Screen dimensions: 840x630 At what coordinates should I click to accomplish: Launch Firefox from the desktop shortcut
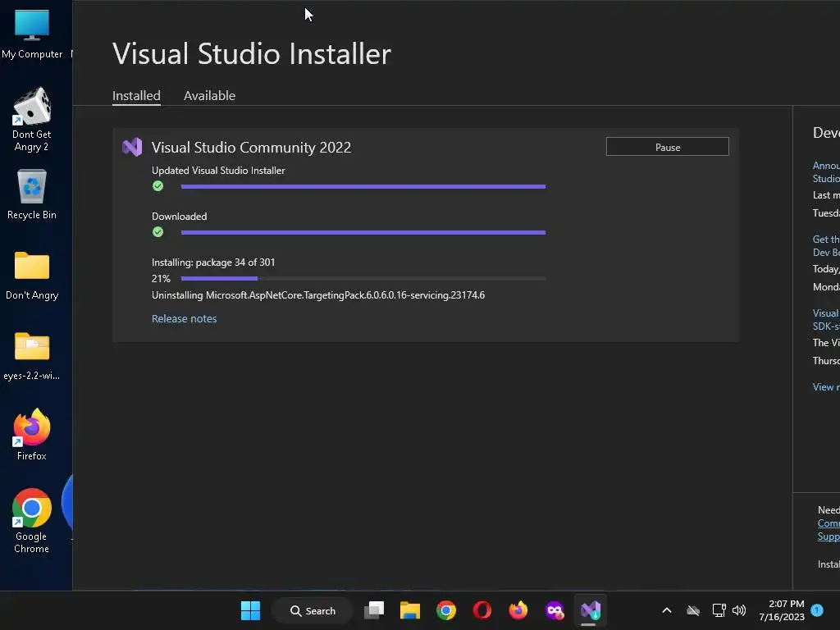tap(32, 435)
